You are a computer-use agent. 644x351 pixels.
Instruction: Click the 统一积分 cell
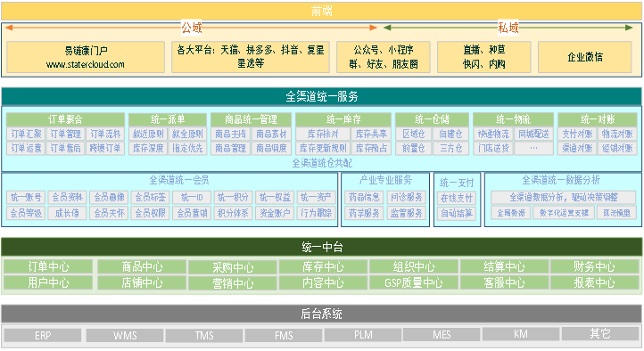pos(234,197)
